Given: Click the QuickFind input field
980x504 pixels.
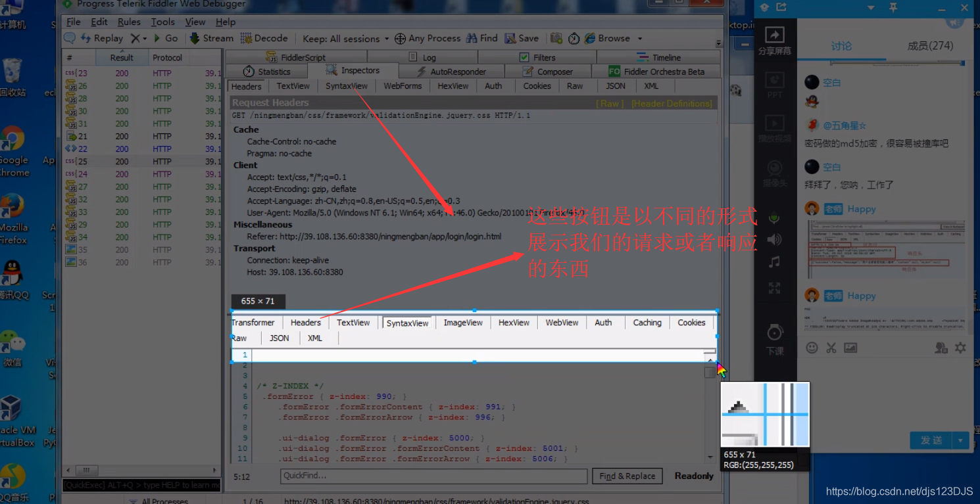Looking at the screenshot, I should click(433, 476).
